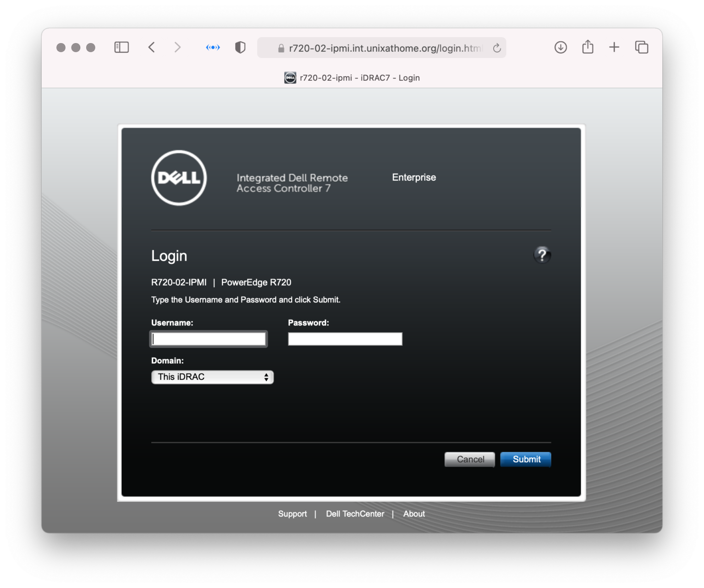Viewport: 704px width, 588px height.
Task: Click the Cancel button
Action: pos(470,459)
